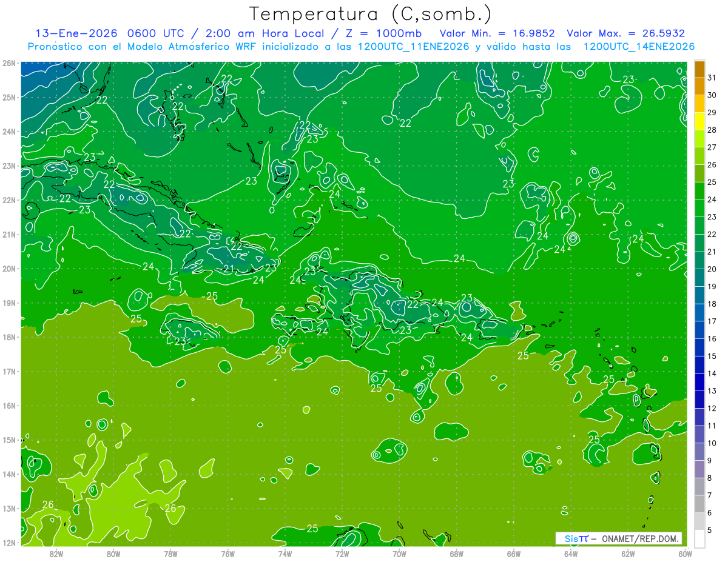The image size is (728, 562).
Task: Click "Valor Min. = 16.9852"
Action: pyautogui.click(x=497, y=33)
